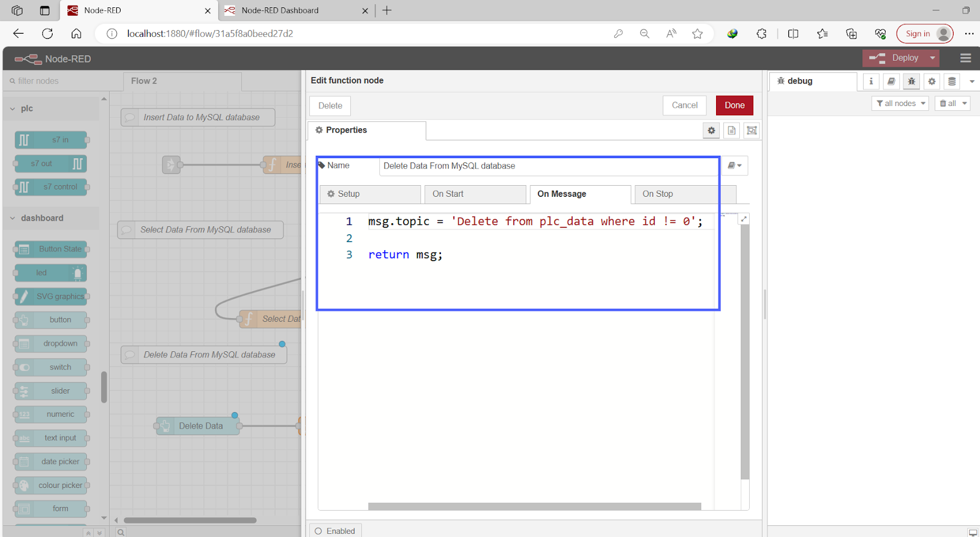The width and height of the screenshot is (980, 537).
Task: Click the Done button
Action: pyautogui.click(x=734, y=105)
